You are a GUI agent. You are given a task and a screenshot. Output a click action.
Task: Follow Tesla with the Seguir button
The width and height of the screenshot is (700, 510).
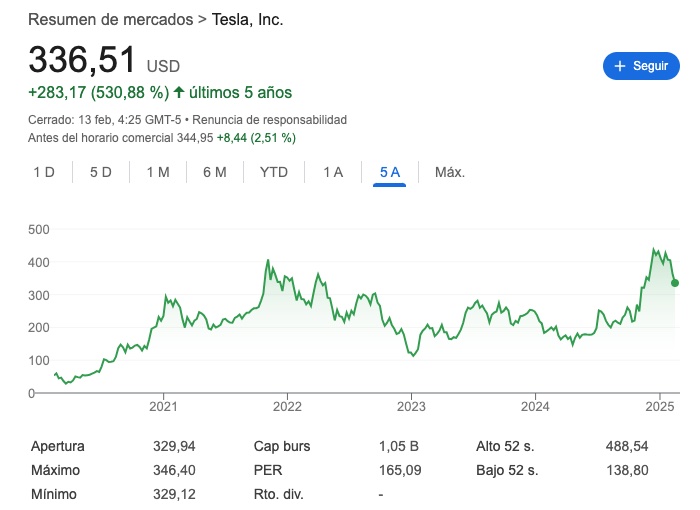[x=641, y=66]
